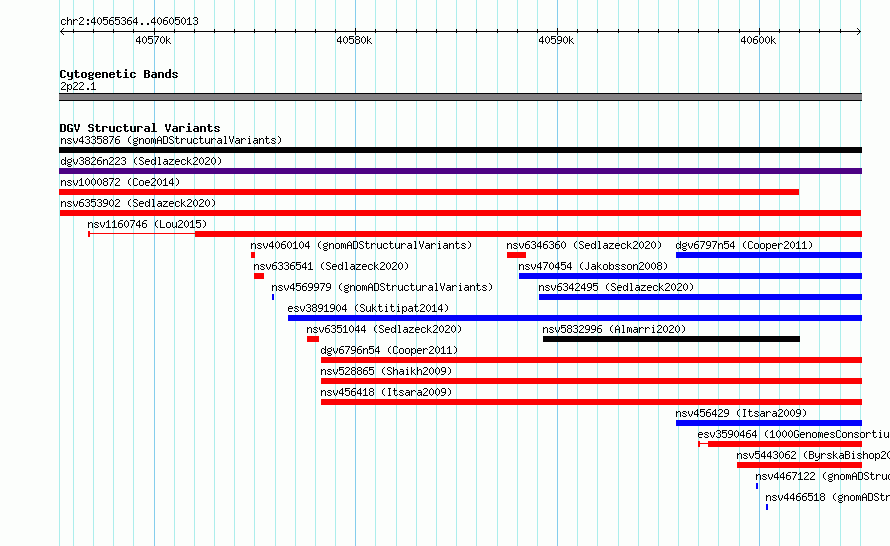890x546 pixels.
Task: Select the red nsv1000872 variant bar
Action: tap(429, 192)
